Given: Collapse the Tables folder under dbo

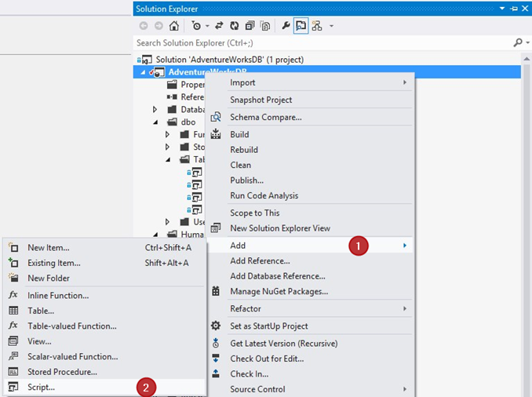Looking at the screenshot, I should [168, 159].
